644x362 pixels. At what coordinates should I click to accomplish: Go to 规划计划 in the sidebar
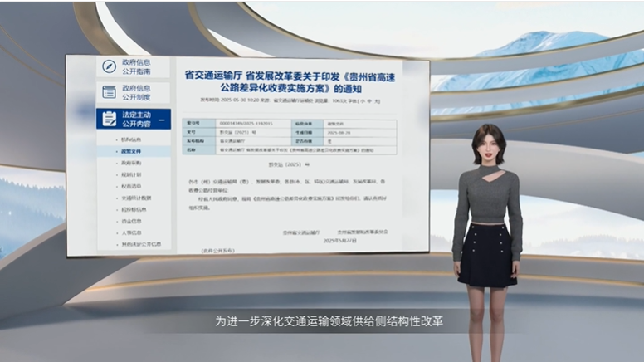pos(131,175)
